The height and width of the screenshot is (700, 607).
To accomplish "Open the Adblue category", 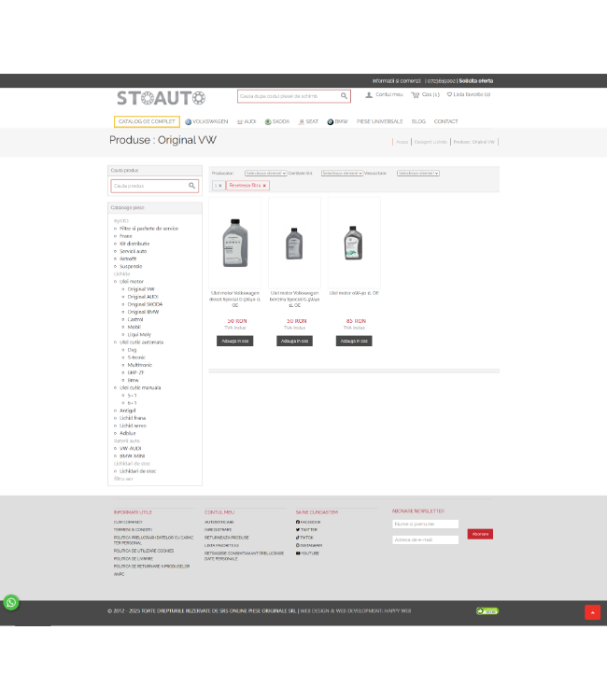I will click(127, 433).
